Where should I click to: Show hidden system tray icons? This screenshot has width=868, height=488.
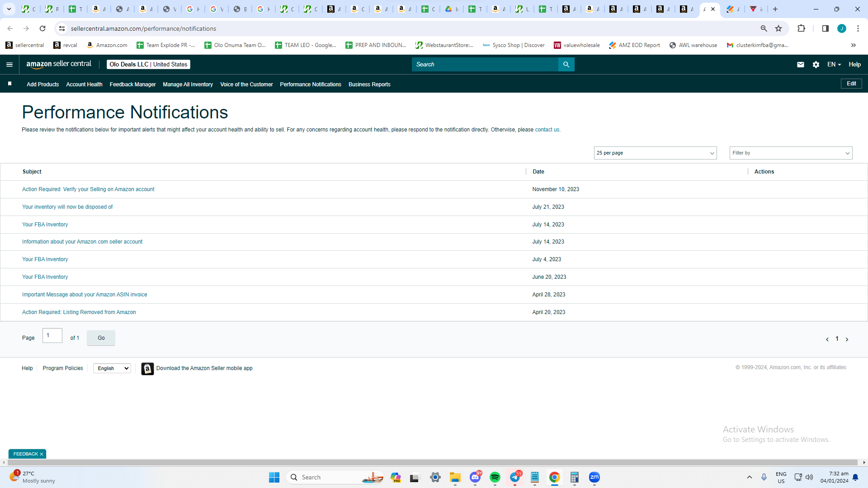pyautogui.click(x=749, y=478)
